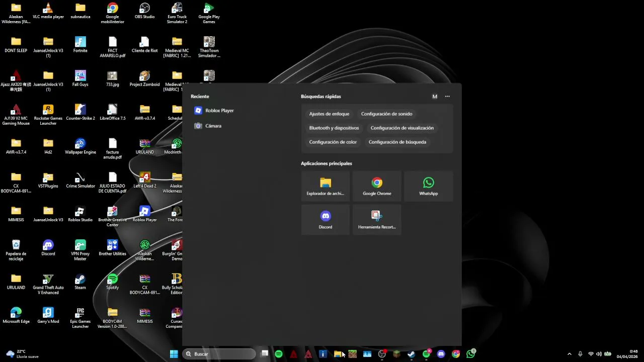Select VPN Proxy Master desktop icon
Viewport: 644px width, 362px height.
click(x=80, y=250)
